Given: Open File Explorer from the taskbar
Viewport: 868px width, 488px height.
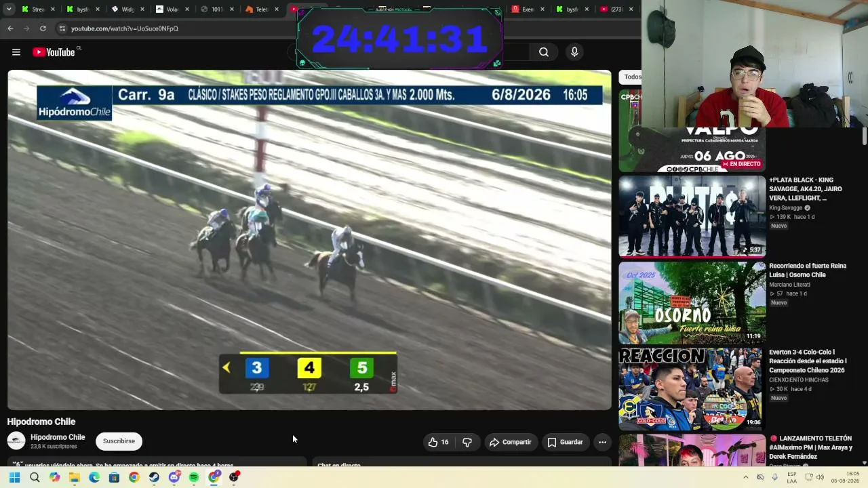Looking at the screenshot, I should tap(75, 477).
